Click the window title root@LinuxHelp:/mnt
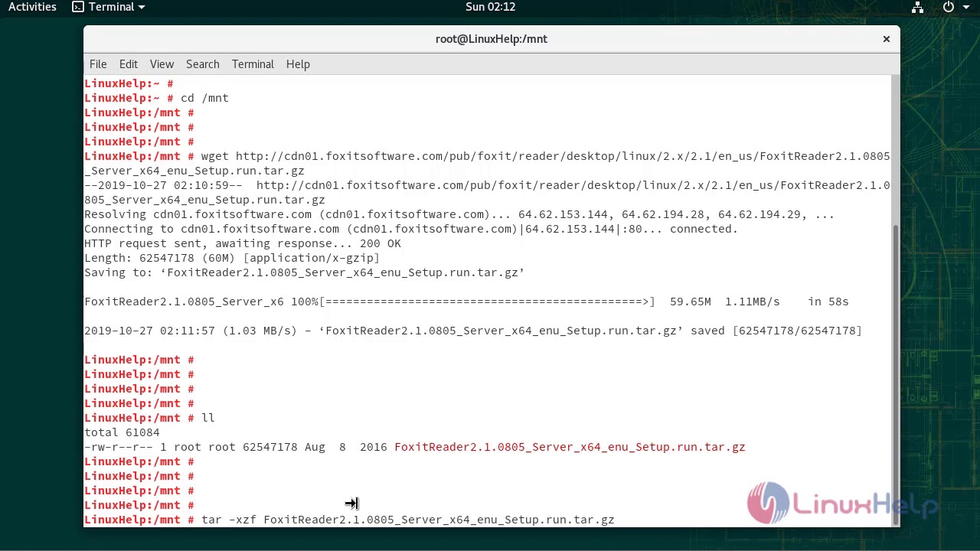 point(492,39)
